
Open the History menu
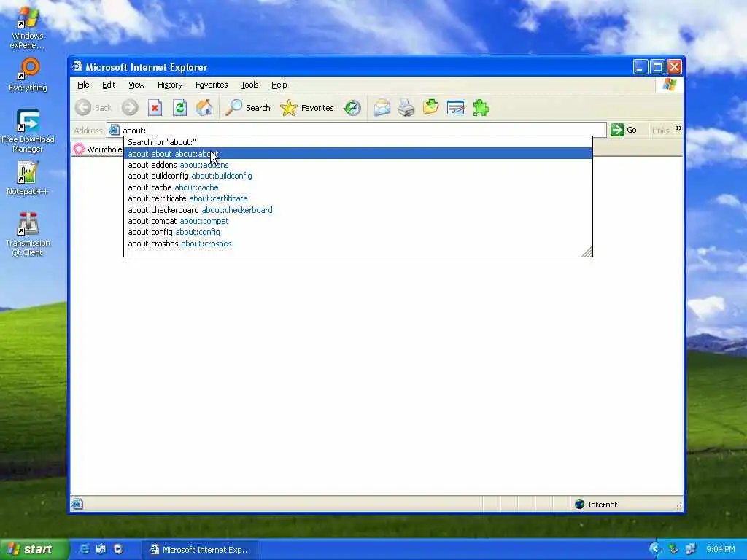pos(170,85)
